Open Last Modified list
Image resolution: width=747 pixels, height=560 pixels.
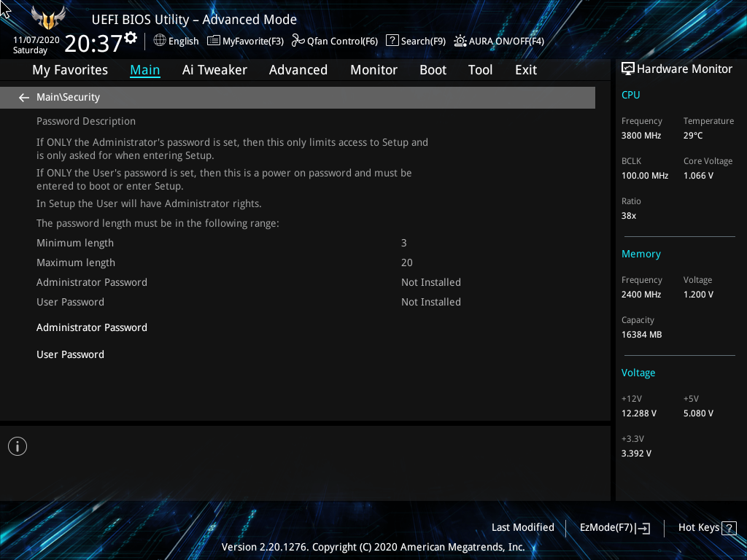tap(522, 528)
